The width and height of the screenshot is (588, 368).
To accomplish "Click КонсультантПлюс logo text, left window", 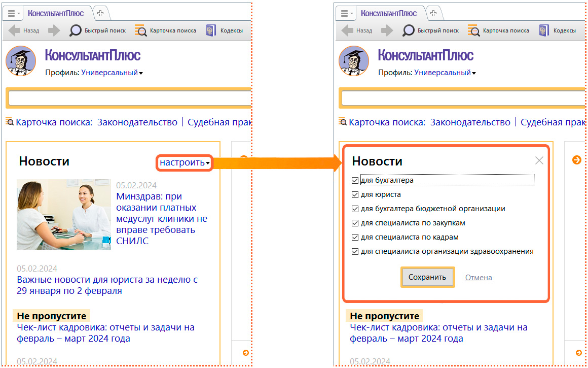I will [93, 55].
